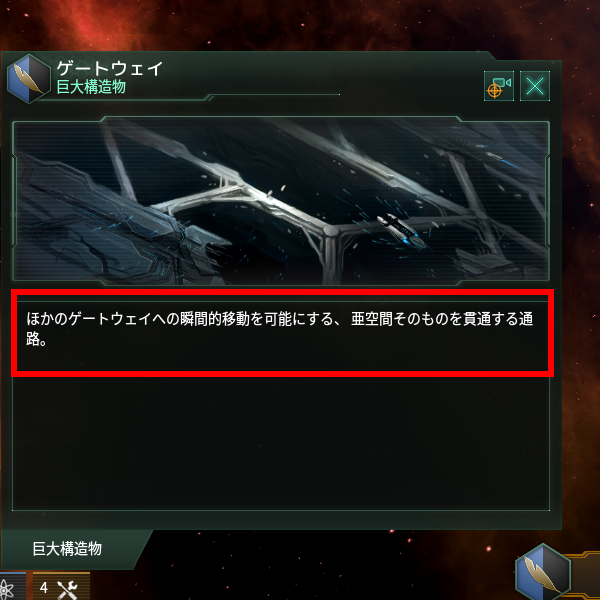Viewport: 600px width, 600px height.
Task: Open the physics atom research icon
Action: click(8, 589)
